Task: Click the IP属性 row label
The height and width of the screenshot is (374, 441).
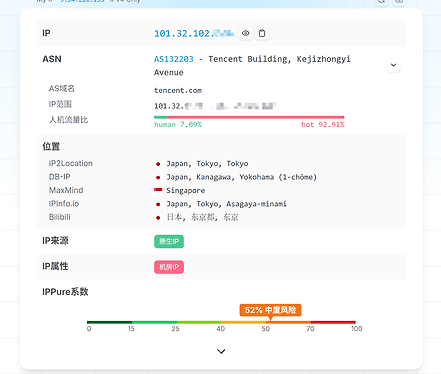Action: tap(55, 266)
